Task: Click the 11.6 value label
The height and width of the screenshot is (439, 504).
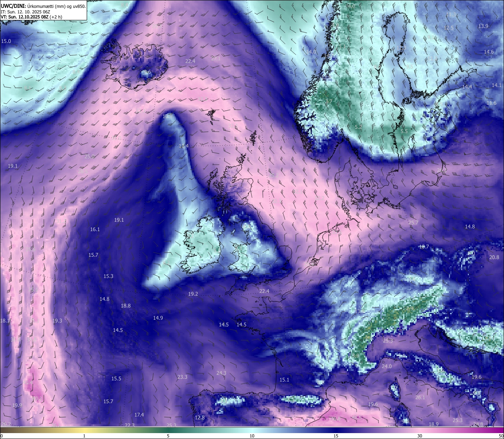Action: pos(491,103)
